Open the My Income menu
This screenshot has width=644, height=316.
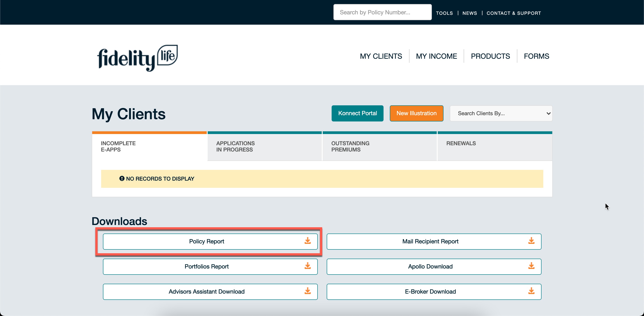[x=436, y=56]
